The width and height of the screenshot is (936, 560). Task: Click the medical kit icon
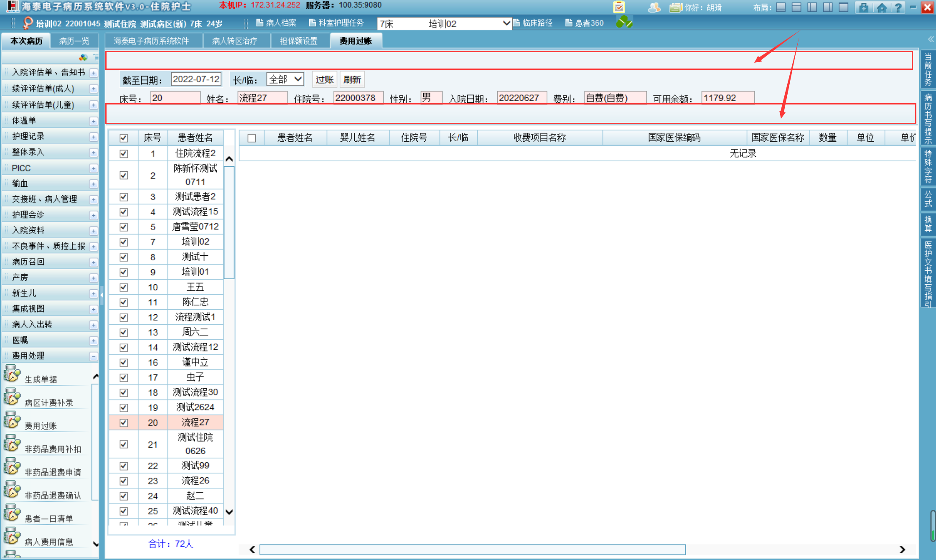864,7
